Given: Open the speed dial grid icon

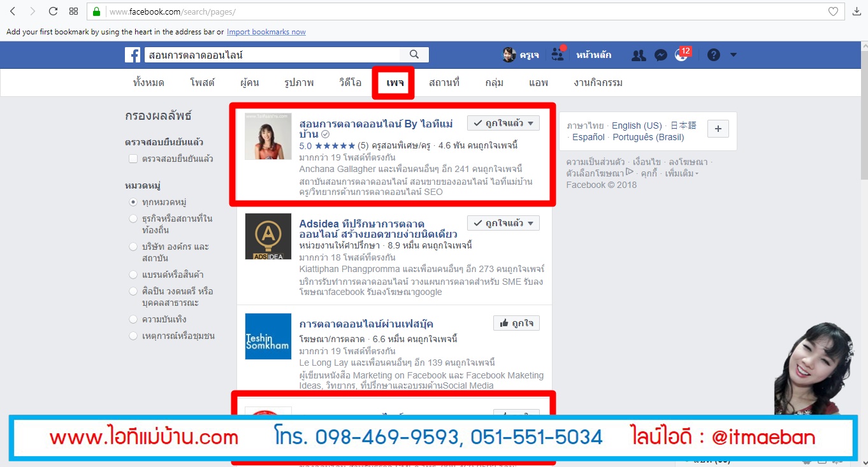Looking at the screenshot, I should [x=73, y=11].
